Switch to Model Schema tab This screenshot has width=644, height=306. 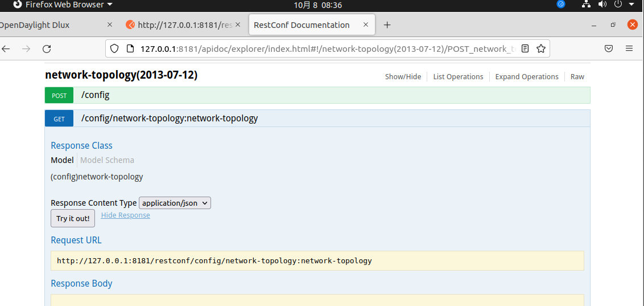pos(107,160)
